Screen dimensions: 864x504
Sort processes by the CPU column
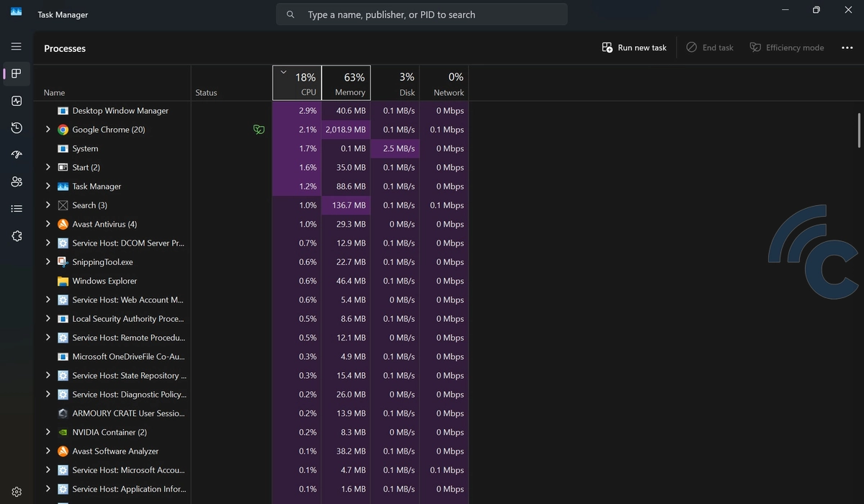pyautogui.click(x=297, y=84)
